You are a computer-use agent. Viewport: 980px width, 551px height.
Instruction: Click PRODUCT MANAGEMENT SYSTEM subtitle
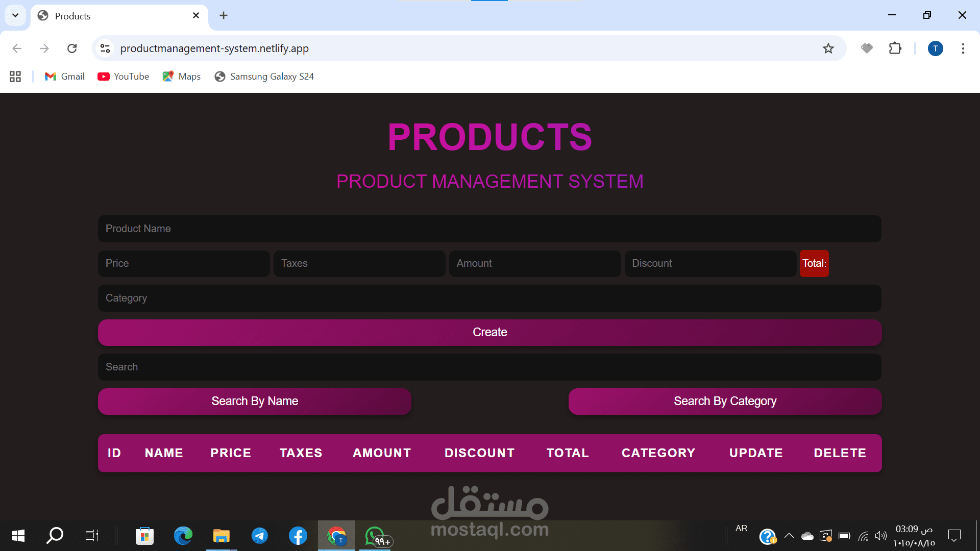point(490,181)
